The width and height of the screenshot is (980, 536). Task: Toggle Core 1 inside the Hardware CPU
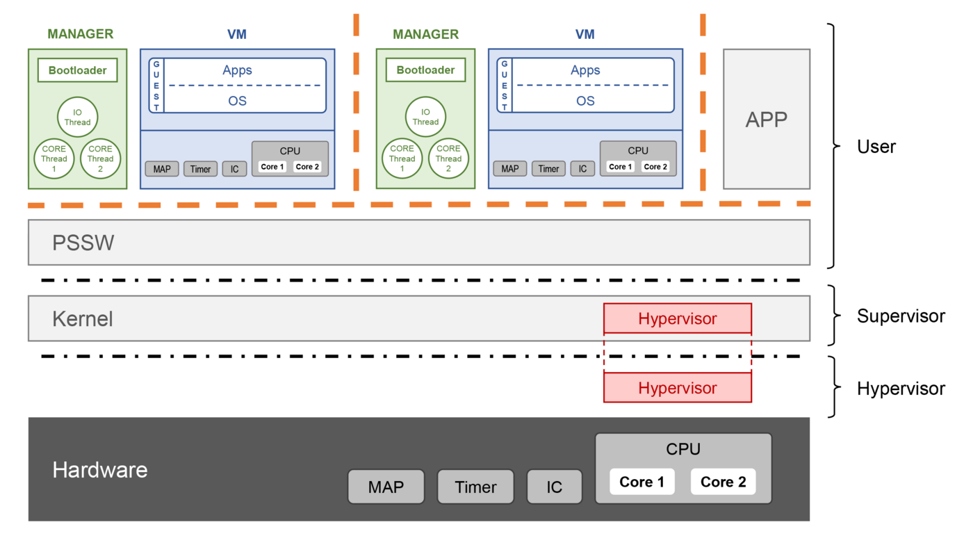642,482
